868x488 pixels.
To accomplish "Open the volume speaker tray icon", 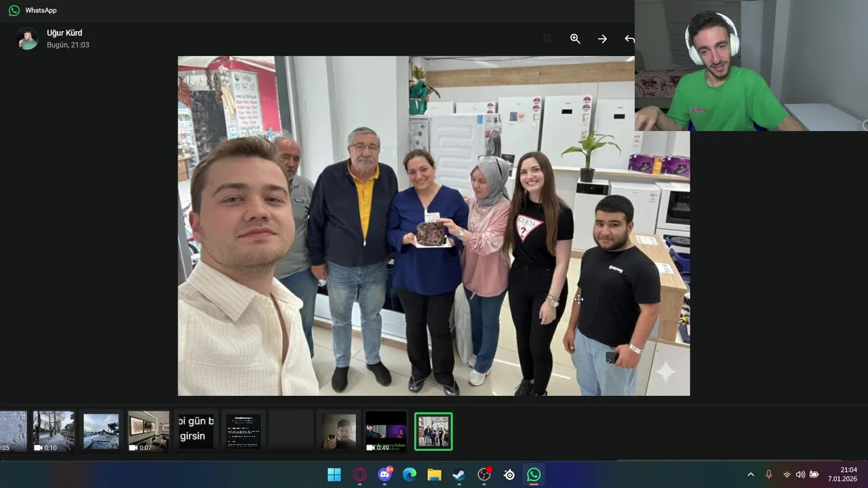I will click(x=800, y=474).
